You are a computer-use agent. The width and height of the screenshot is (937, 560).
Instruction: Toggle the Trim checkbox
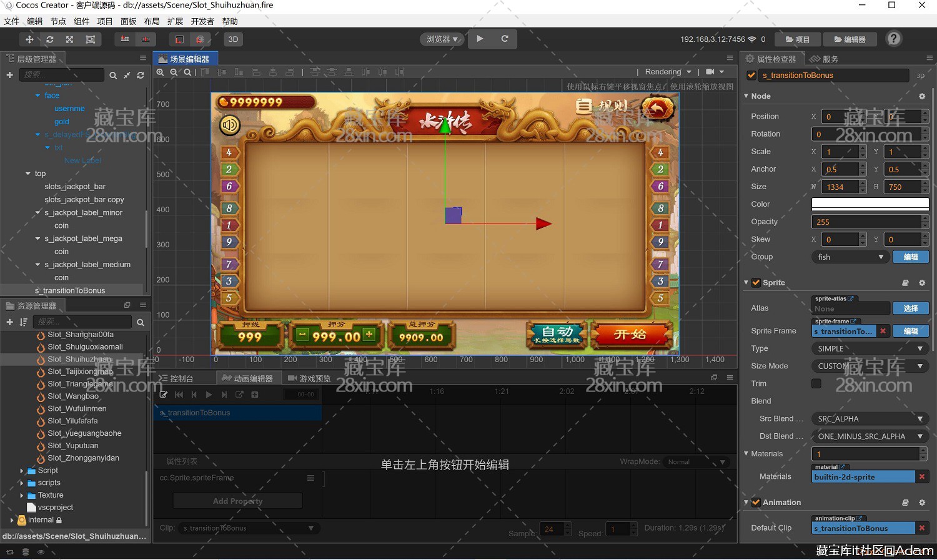pyautogui.click(x=816, y=383)
